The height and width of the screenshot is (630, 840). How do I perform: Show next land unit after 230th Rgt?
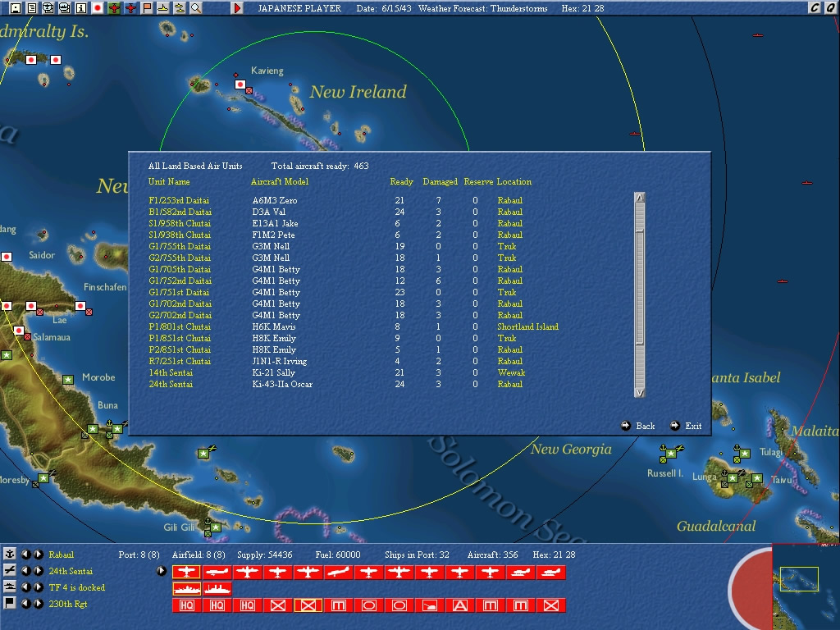(39, 604)
